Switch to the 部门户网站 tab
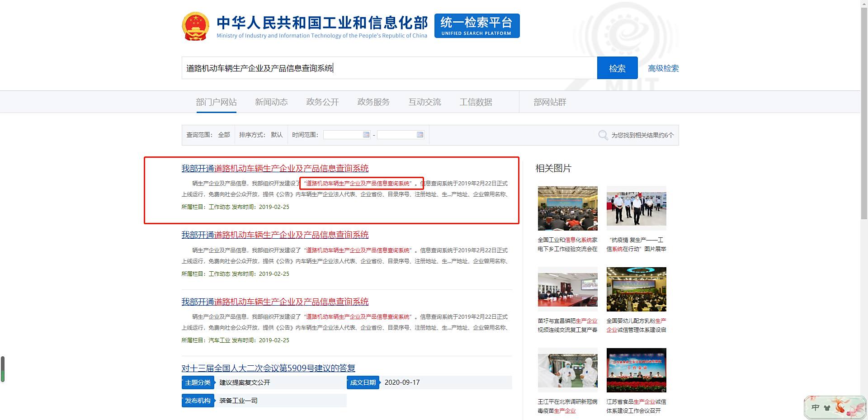This screenshot has width=868, height=420. tap(216, 102)
